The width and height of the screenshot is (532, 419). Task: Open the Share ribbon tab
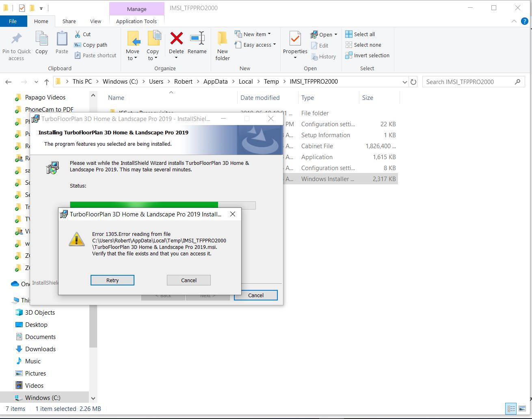pos(69,21)
